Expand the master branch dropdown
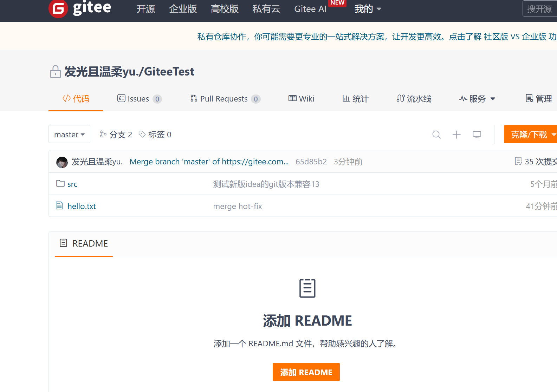The image size is (557, 392). tap(69, 135)
